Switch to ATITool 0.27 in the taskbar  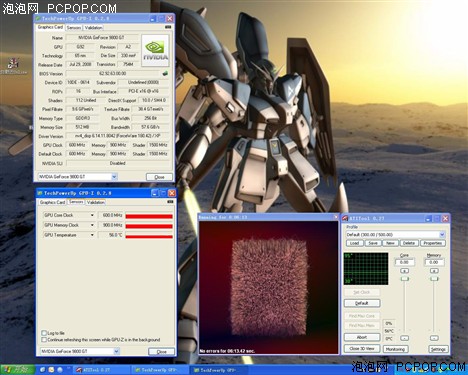tap(102, 370)
